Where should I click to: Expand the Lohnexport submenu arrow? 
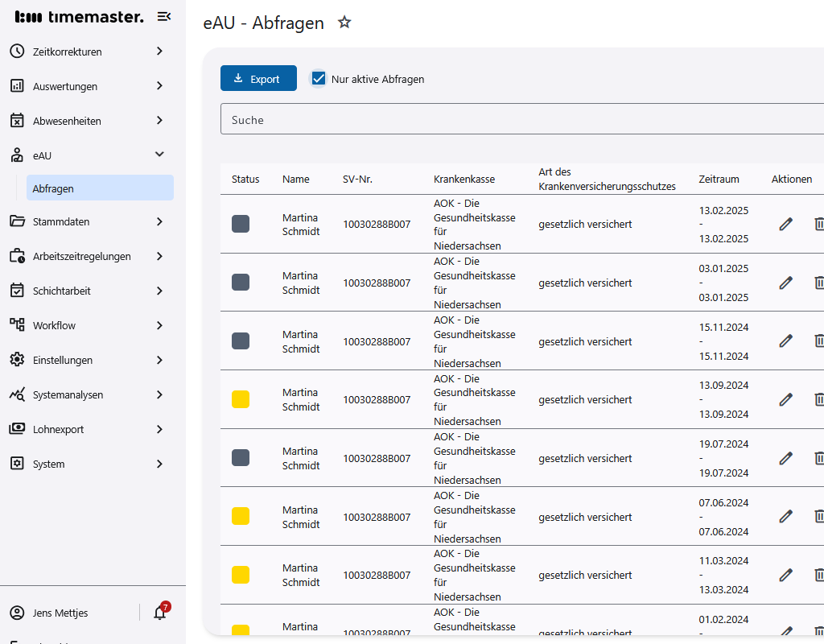tap(159, 429)
